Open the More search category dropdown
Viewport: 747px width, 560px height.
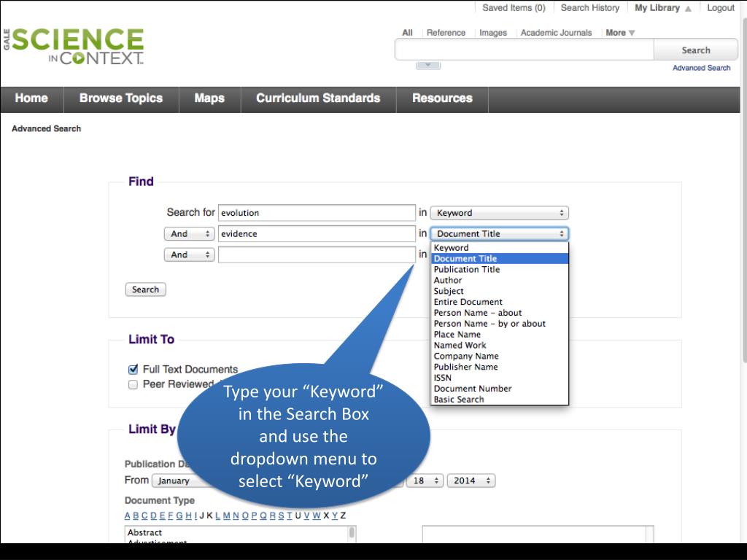(620, 33)
